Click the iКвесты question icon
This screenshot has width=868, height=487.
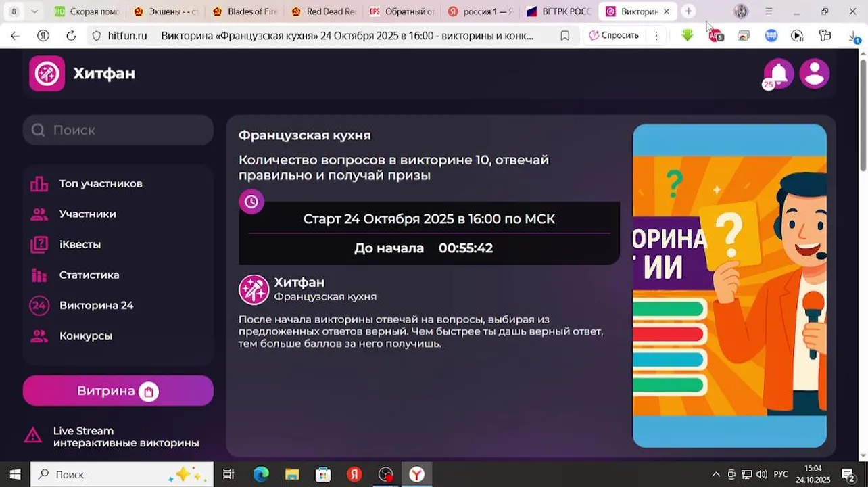click(39, 244)
